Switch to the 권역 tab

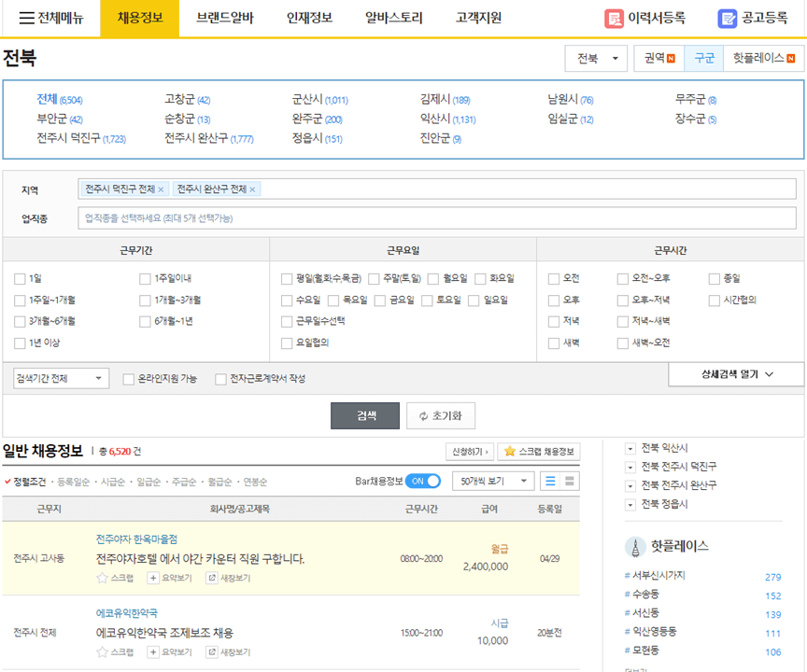point(657,56)
